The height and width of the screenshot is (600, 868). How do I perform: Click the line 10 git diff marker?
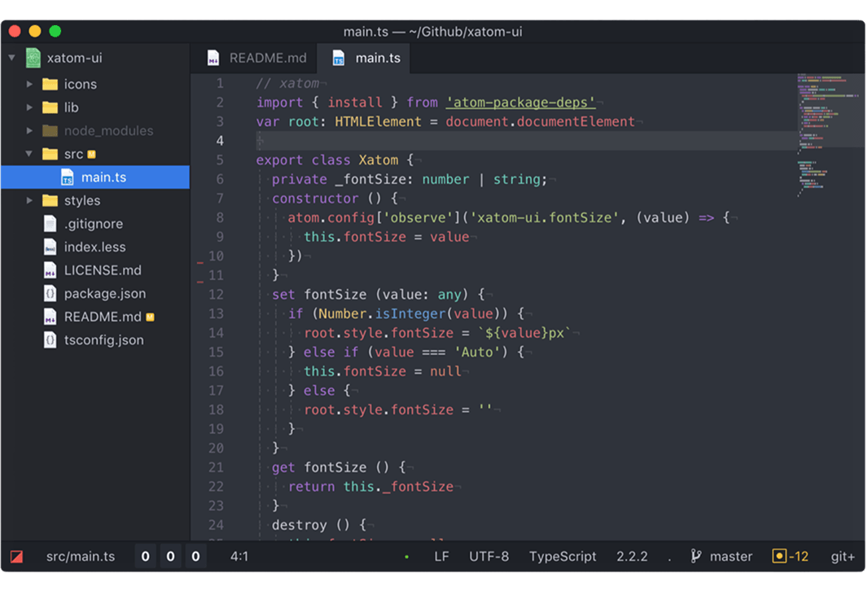pos(199,261)
